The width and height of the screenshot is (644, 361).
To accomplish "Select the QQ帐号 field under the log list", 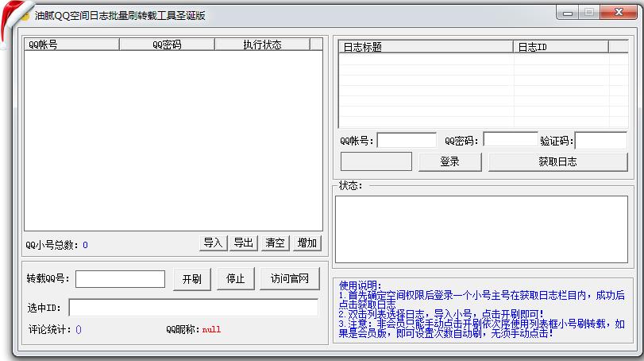I will (x=406, y=141).
